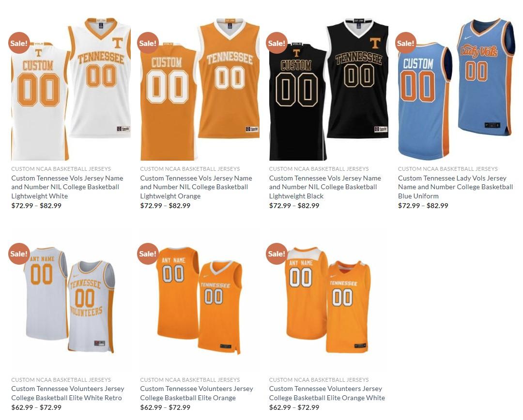Open the black Tennessee jersey image
The width and height of the screenshot is (523, 420).
click(329, 89)
